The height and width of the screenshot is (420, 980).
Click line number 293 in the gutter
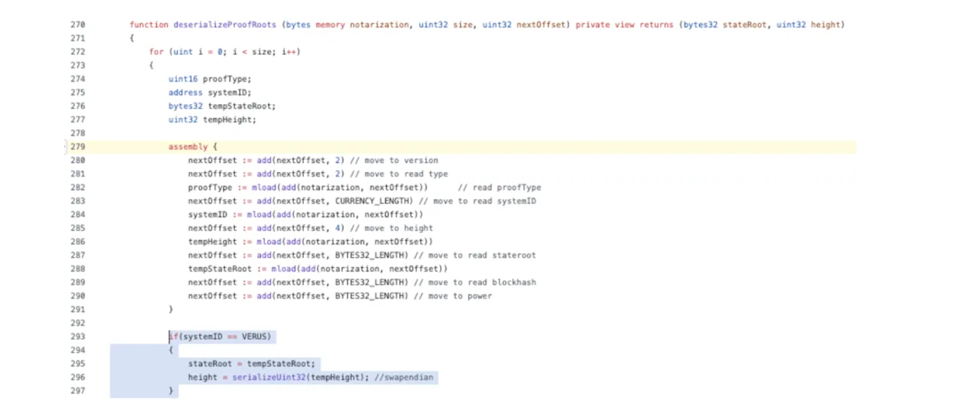click(77, 337)
